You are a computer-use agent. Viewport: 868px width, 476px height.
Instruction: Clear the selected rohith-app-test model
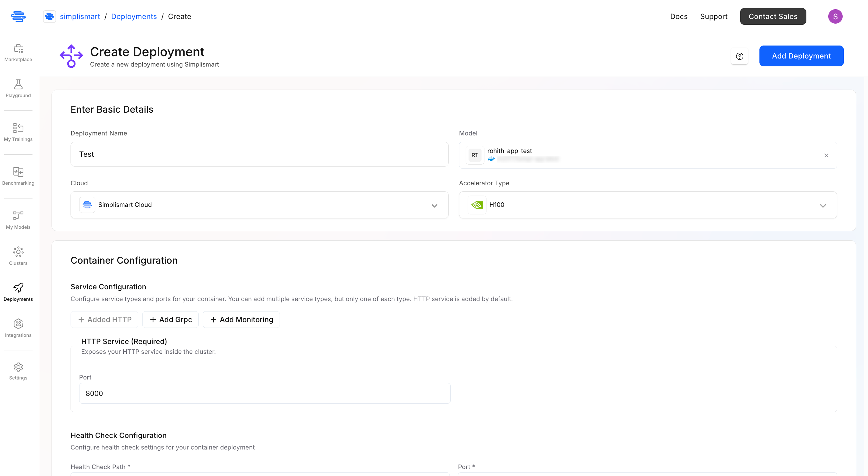coord(826,155)
